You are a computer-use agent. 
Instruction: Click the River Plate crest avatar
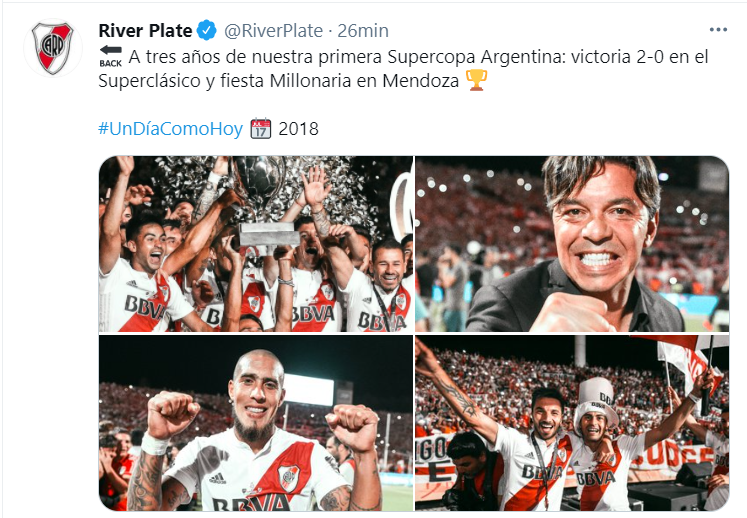53,48
